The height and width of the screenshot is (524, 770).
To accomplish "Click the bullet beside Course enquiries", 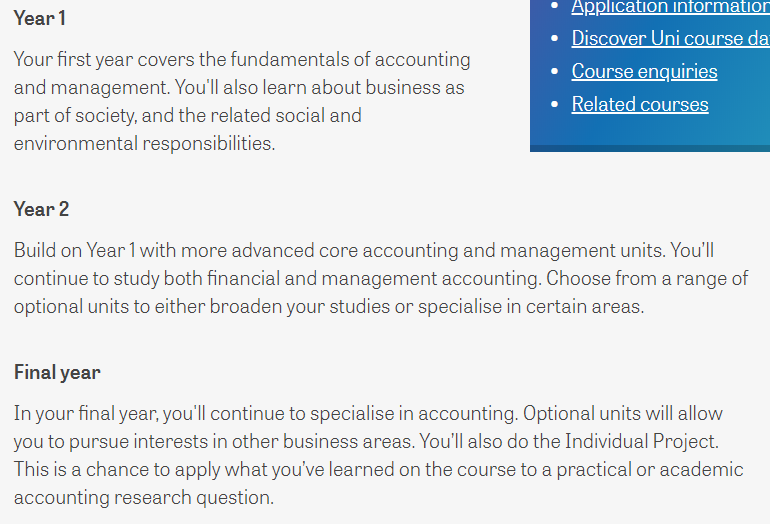I will (555, 72).
